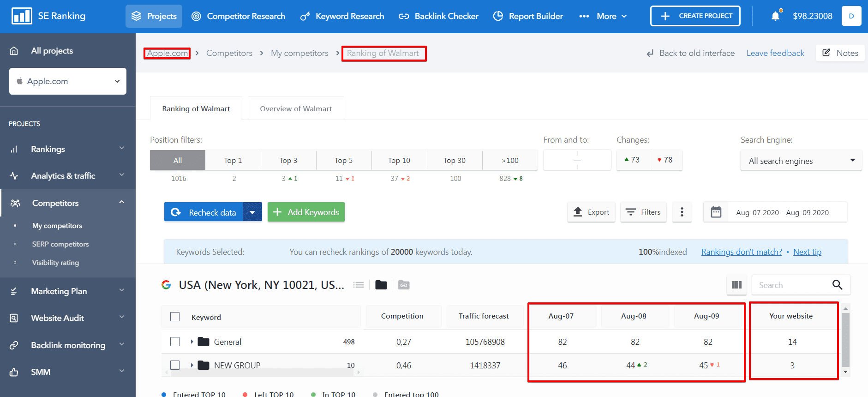Click the Export upload icon

578,212
